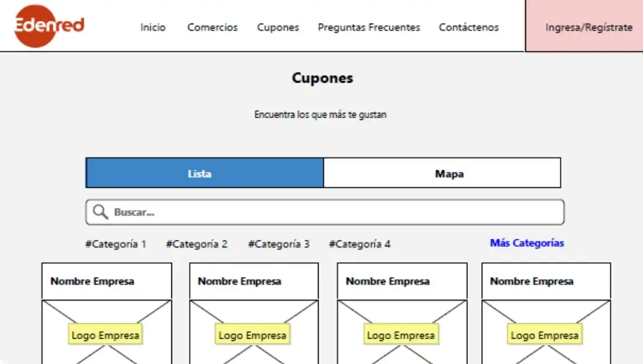Expand the Más Categorías link
The image size is (643, 364).
click(x=527, y=243)
